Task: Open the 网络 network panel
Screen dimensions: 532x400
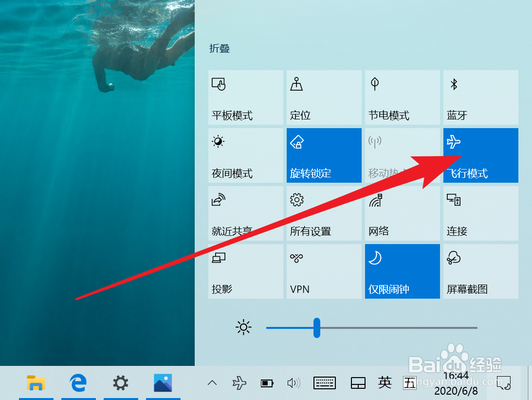Action: tap(402, 213)
